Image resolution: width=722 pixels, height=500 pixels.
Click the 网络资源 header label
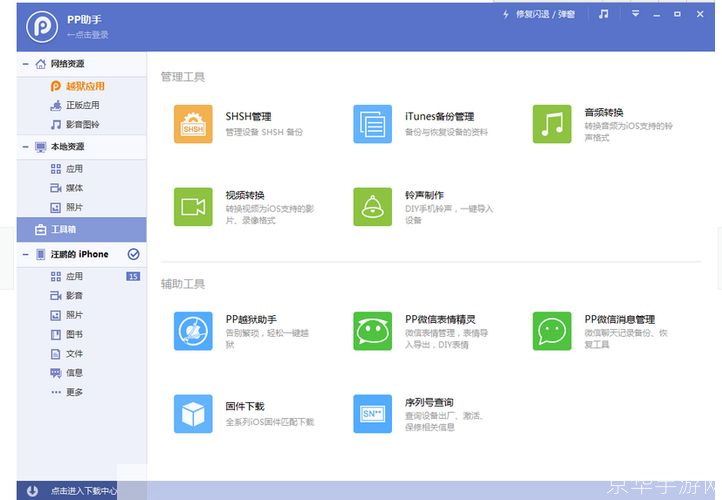[67, 64]
